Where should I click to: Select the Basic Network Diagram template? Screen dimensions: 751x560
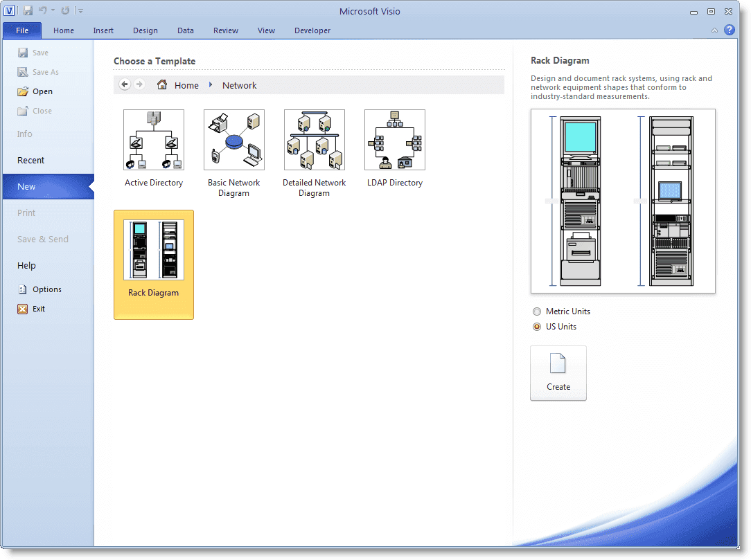click(233, 153)
